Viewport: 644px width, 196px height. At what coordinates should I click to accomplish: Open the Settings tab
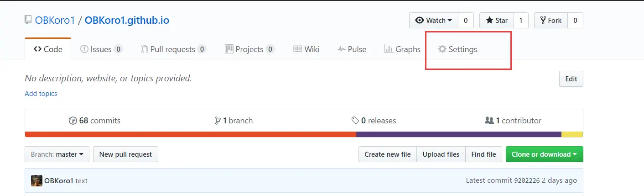tap(457, 49)
